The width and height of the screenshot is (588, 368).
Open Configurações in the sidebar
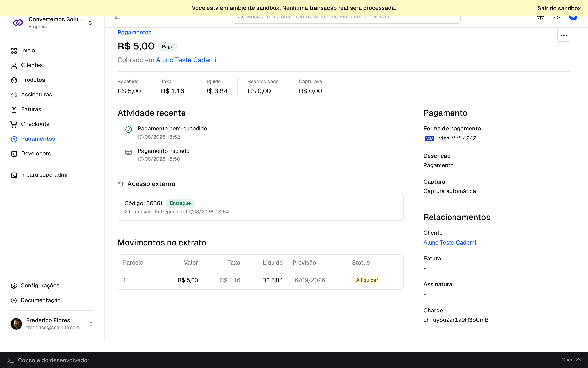40,285
